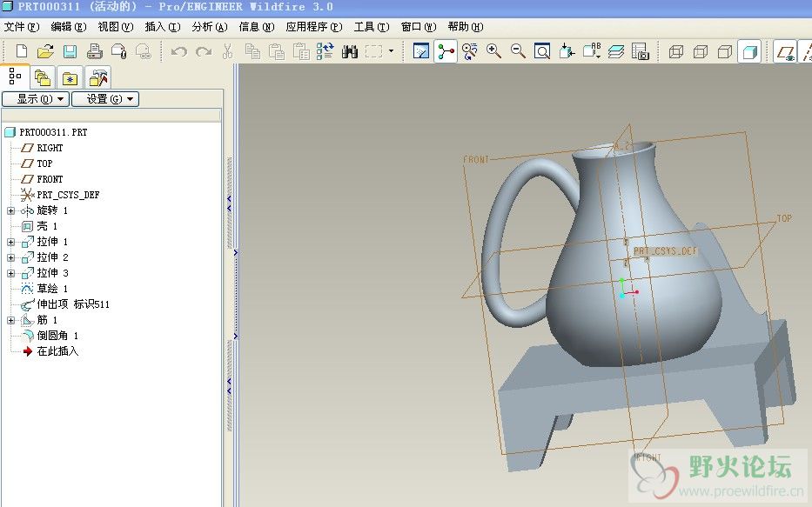This screenshot has height=507, width=812.
Task: Open the 信息 menu
Action: click(x=257, y=27)
